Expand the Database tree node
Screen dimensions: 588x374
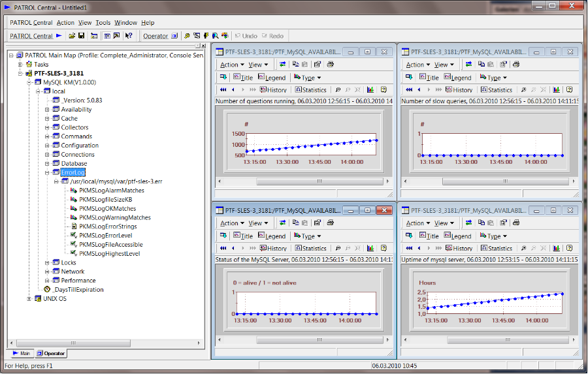pos(47,163)
